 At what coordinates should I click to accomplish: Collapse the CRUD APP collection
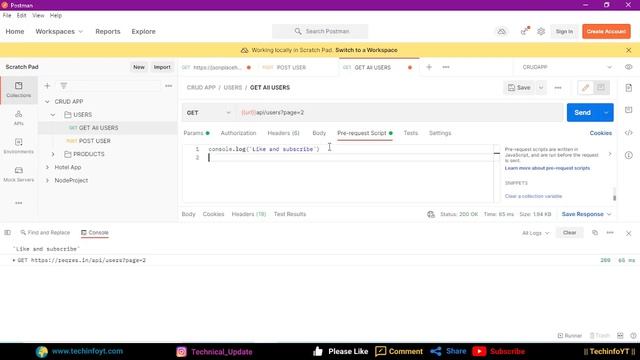[47, 102]
